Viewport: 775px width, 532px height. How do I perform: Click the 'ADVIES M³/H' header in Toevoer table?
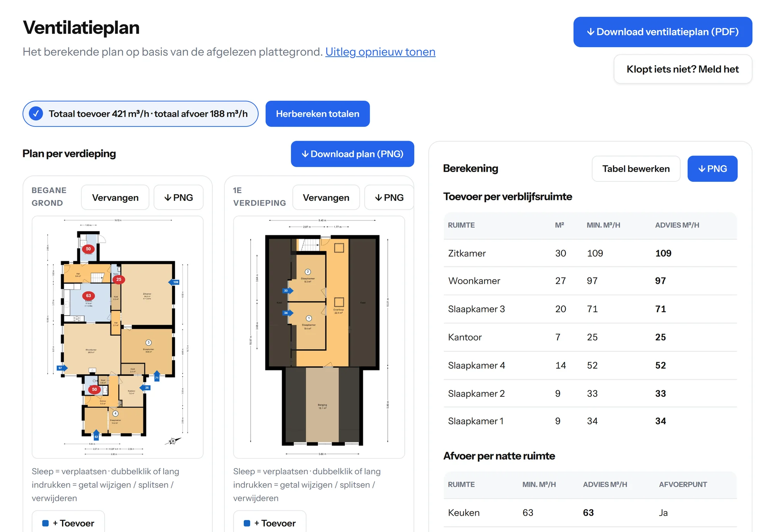pos(677,225)
